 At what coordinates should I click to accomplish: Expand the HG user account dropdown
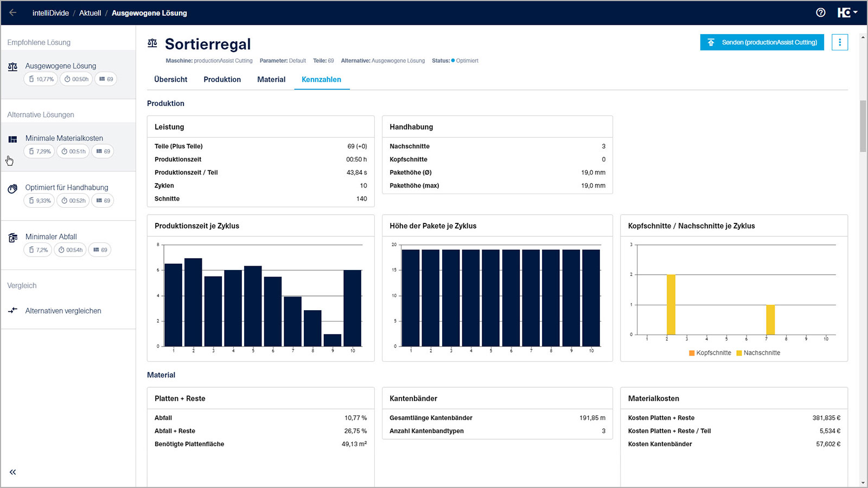(847, 12)
